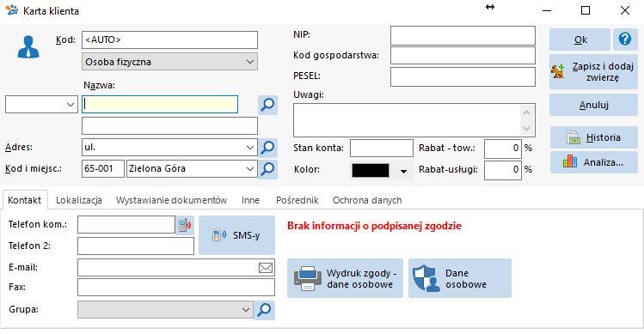Click the Rabat-usługi percent field
644x334 pixels.
(x=503, y=170)
